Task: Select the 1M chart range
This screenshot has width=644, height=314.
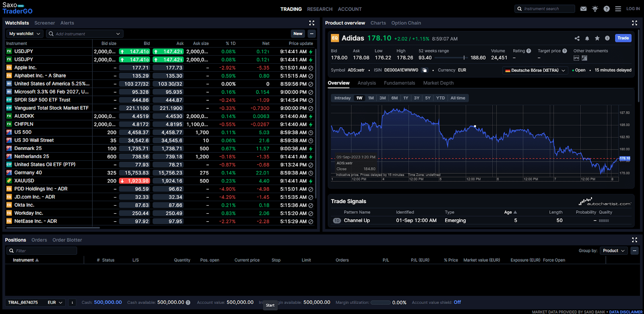Action: pyautogui.click(x=371, y=98)
